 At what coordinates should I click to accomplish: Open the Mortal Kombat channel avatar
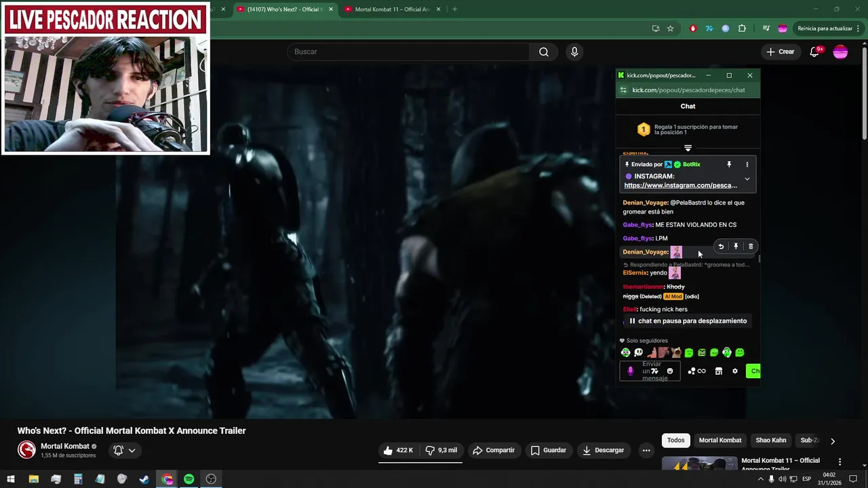coord(26,450)
